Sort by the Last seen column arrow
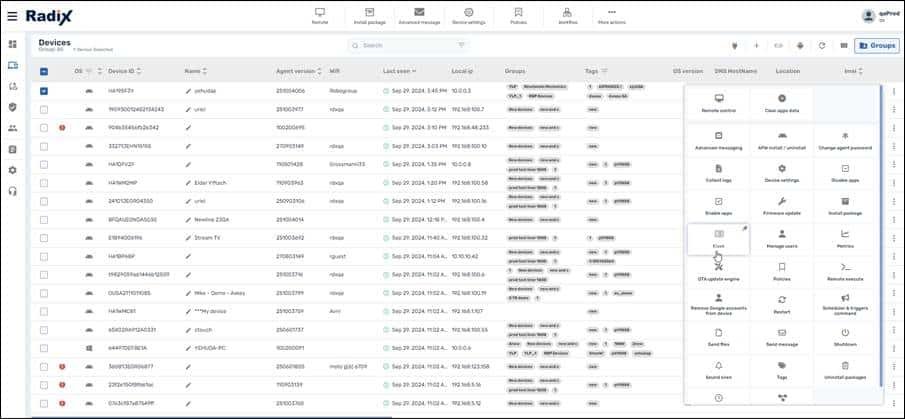This screenshot has height=419, width=905. pyautogui.click(x=417, y=71)
